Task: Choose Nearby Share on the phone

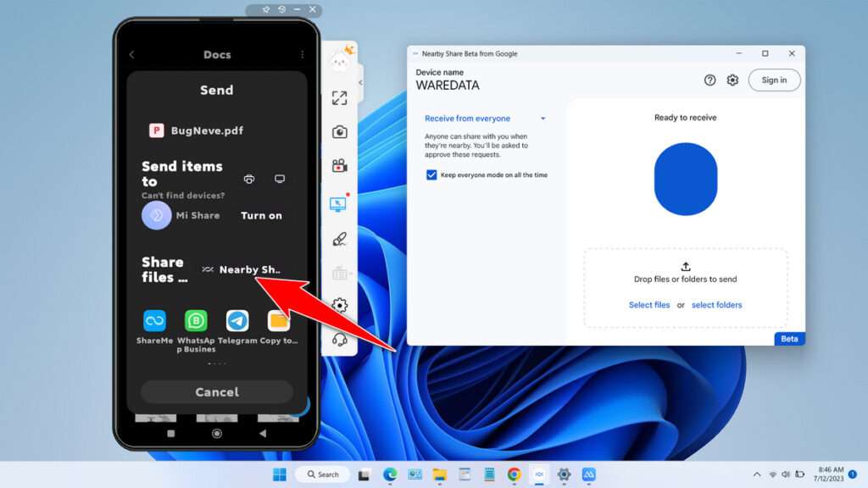Action: click(242, 269)
